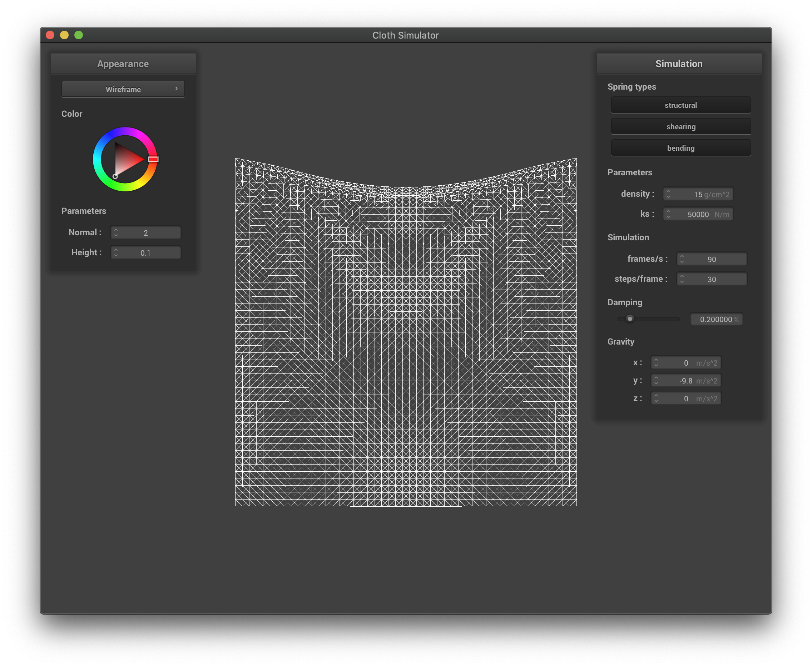The height and width of the screenshot is (667, 812).
Task: Click the Simulation panel header
Action: (679, 64)
